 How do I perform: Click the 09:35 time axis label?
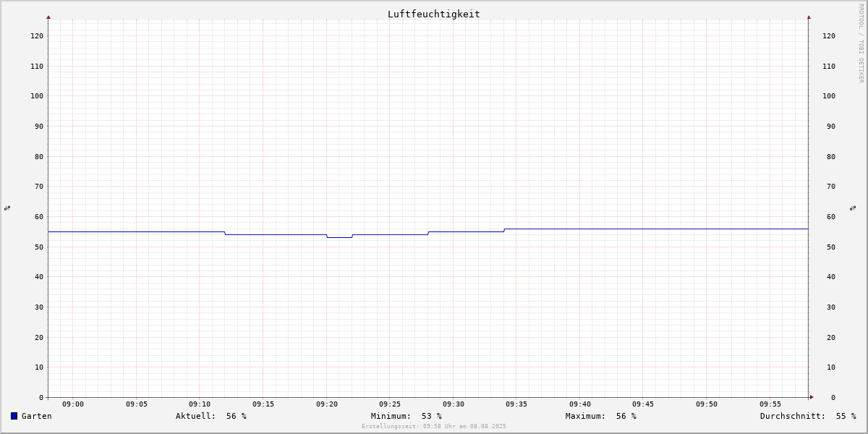click(516, 404)
